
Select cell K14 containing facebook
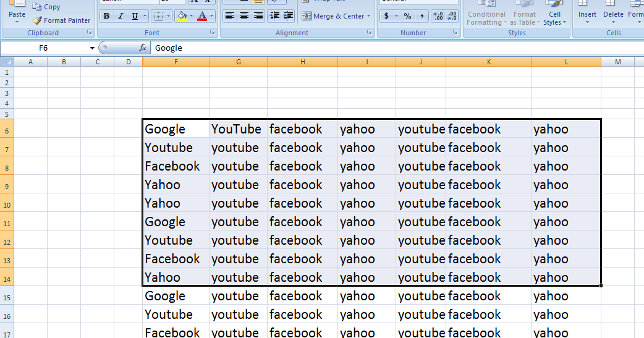488,277
